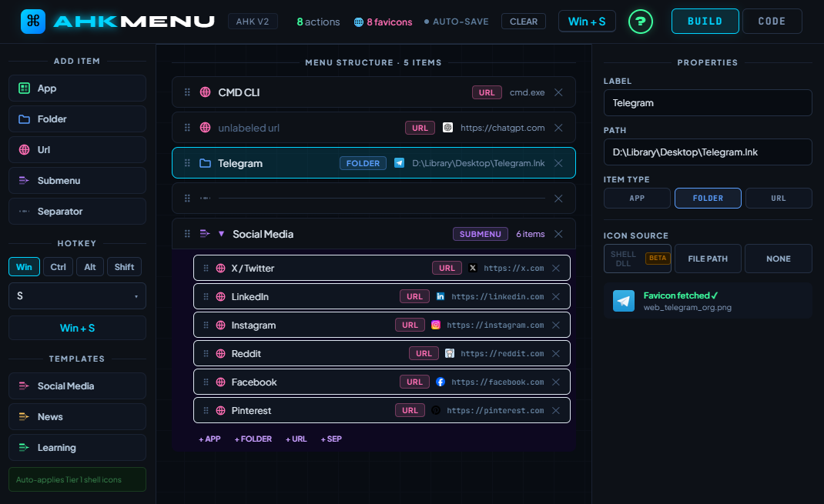Insert the News template
This screenshot has height=504, width=824.
77,417
